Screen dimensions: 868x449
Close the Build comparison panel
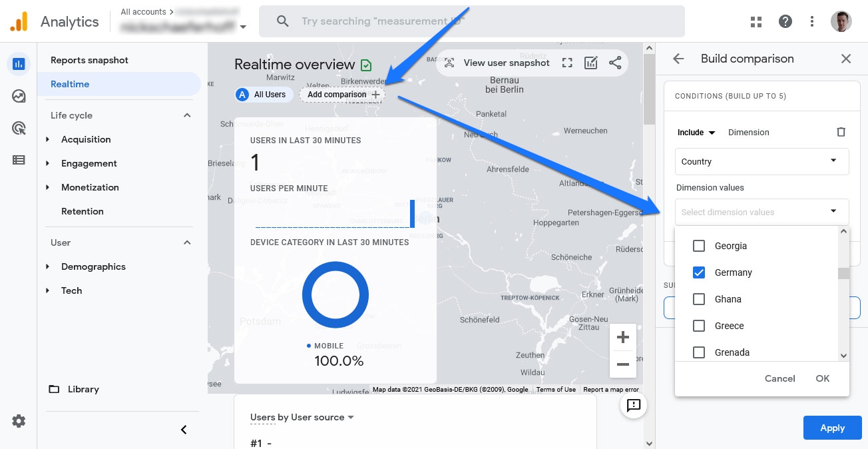pyautogui.click(x=846, y=59)
